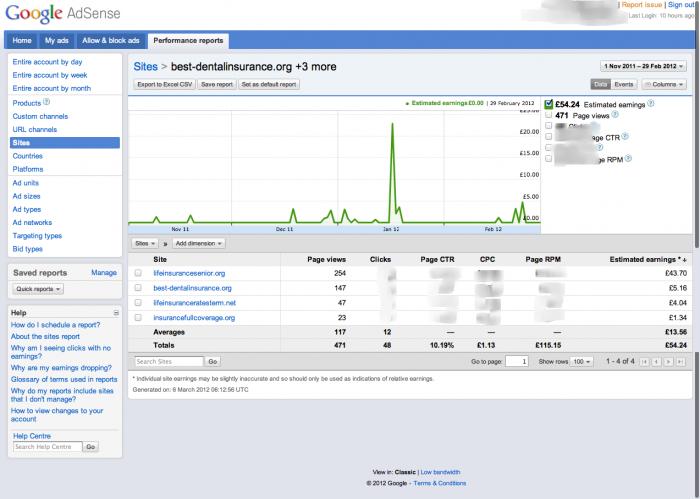Switch to the My ads tab
The height and width of the screenshot is (499, 700).
tap(57, 41)
